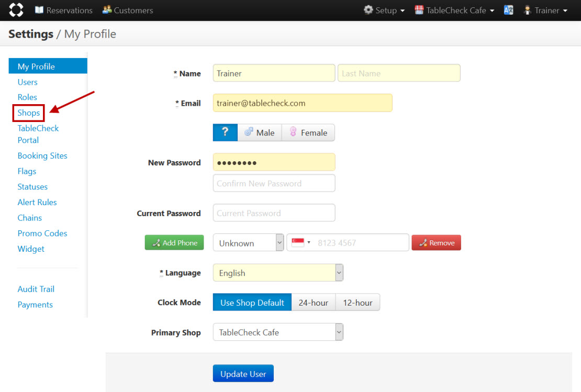Open Shops in the sidebar
The width and height of the screenshot is (581, 392).
click(x=29, y=113)
